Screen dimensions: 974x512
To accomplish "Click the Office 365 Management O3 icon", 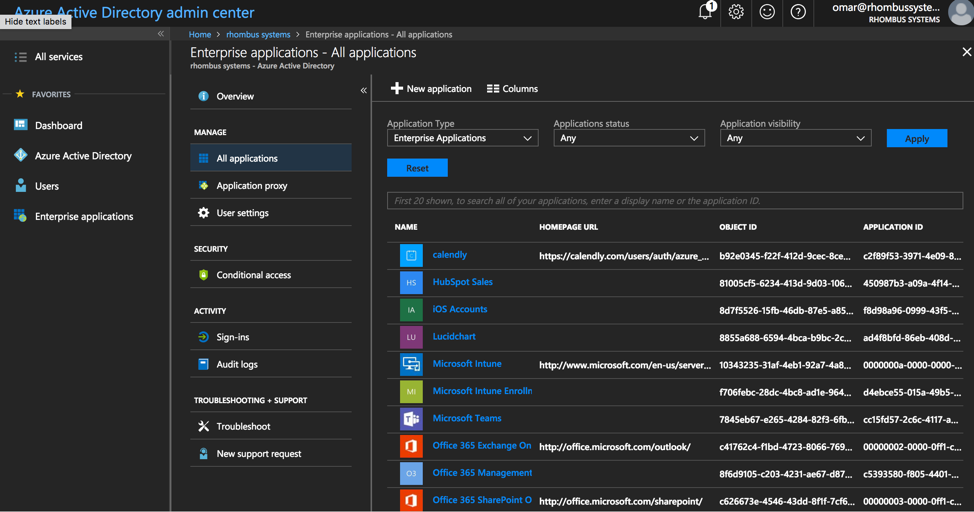I will tap(411, 473).
